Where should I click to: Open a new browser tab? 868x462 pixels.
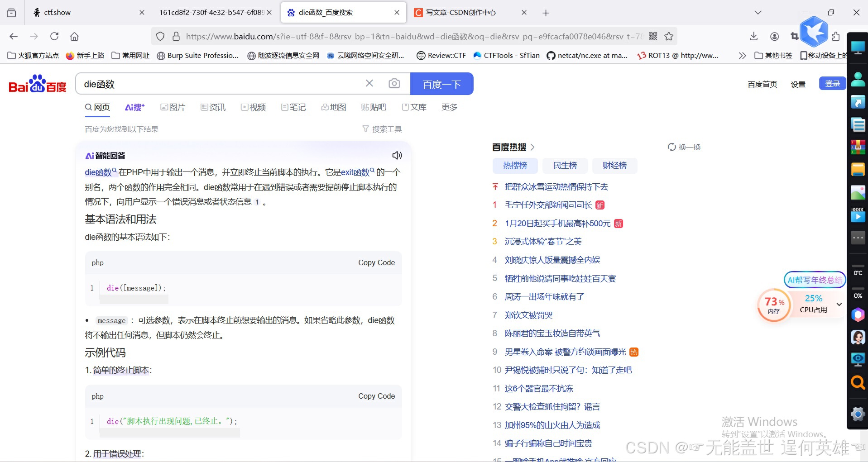pyautogui.click(x=546, y=13)
